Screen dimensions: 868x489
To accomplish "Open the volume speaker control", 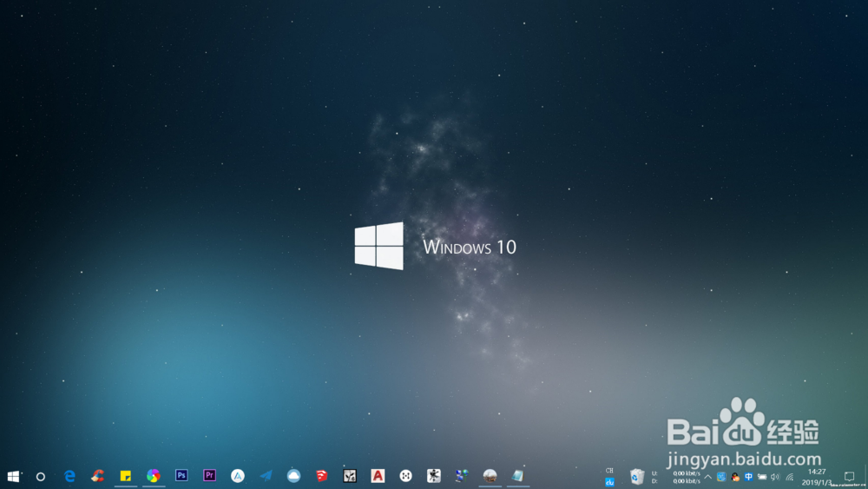I will coord(775,477).
